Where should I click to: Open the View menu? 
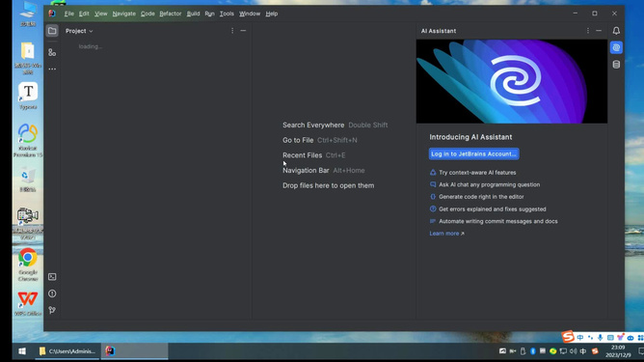click(x=100, y=14)
